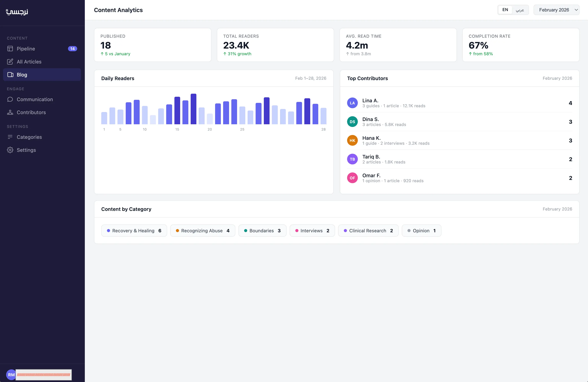The width and height of the screenshot is (588, 382).
Task: Click Omar F.'s OF avatar
Action: (352, 178)
